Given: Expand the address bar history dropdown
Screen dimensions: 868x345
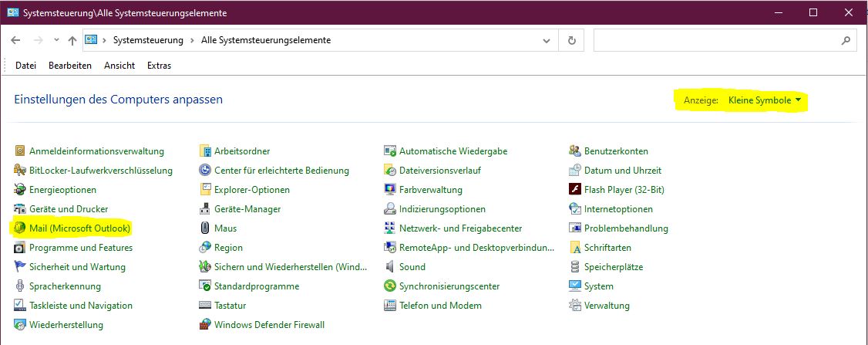Looking at the screenshot, I should coord(547,40).
